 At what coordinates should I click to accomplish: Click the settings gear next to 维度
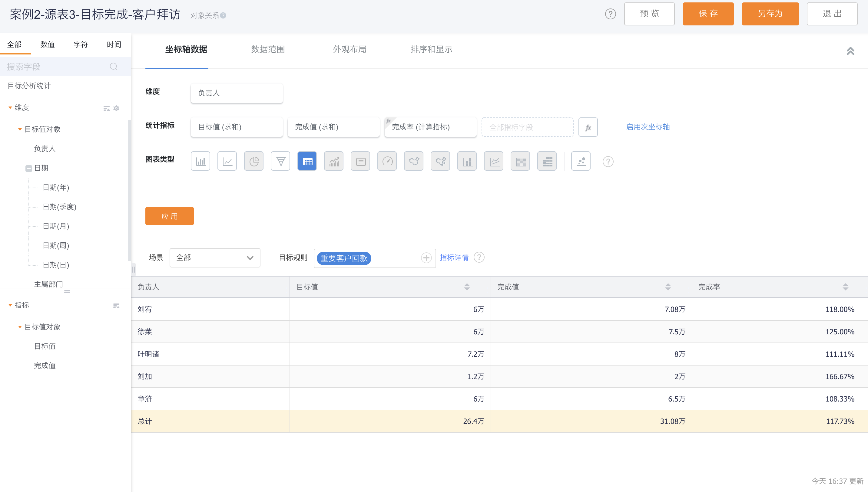tap(116, 108)
